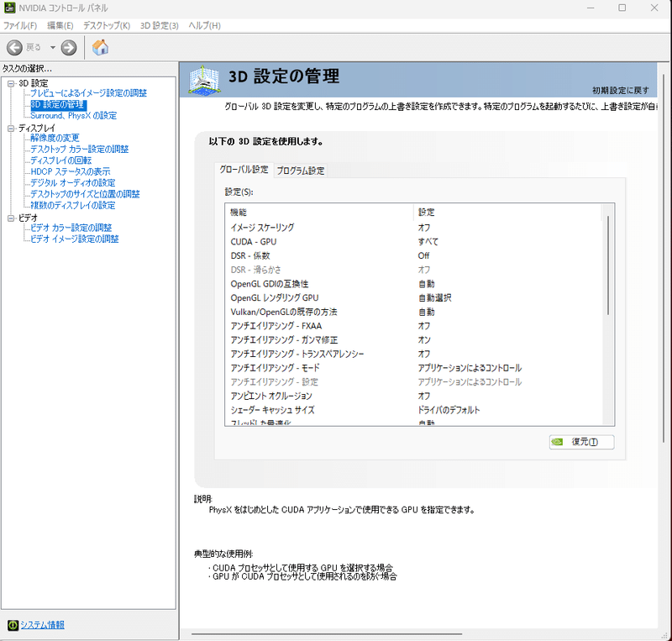Click 初期設定に戻す in the header
672x641 pixels.
click(x=621, y=91)
